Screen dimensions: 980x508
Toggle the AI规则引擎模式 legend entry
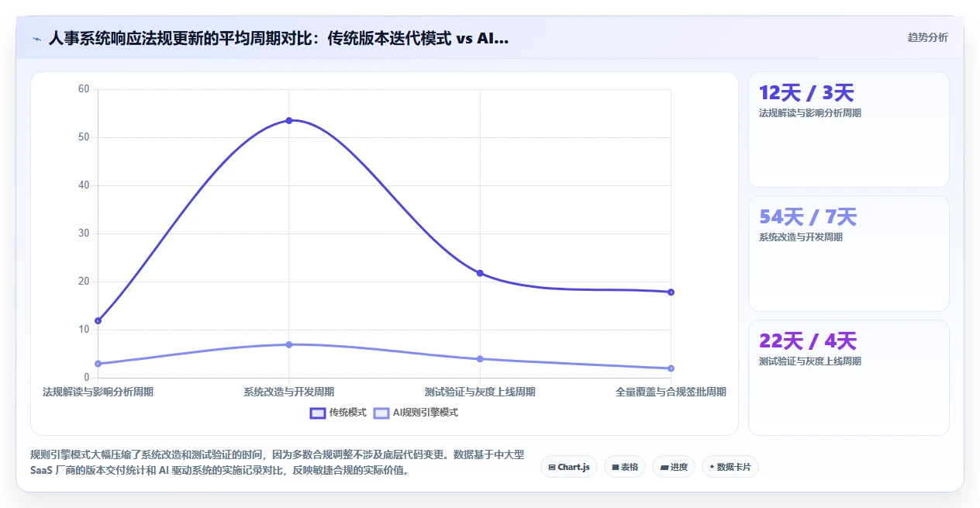pyautogui.click(x=416, y=413)
